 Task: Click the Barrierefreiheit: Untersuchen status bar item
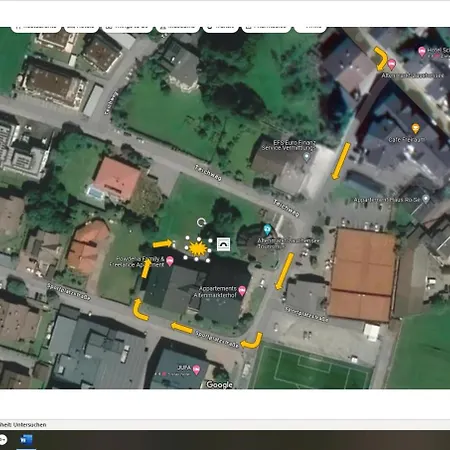click(23, 425)
